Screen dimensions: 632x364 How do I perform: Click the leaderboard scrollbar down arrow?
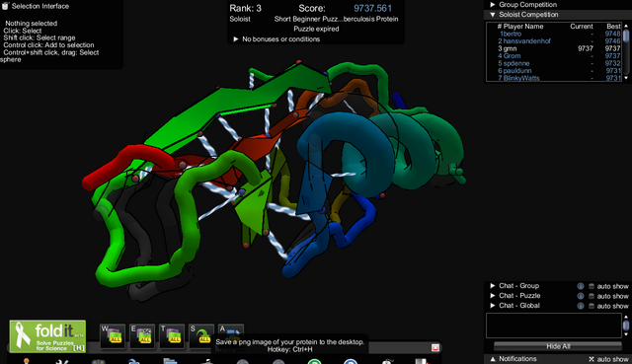626,78
